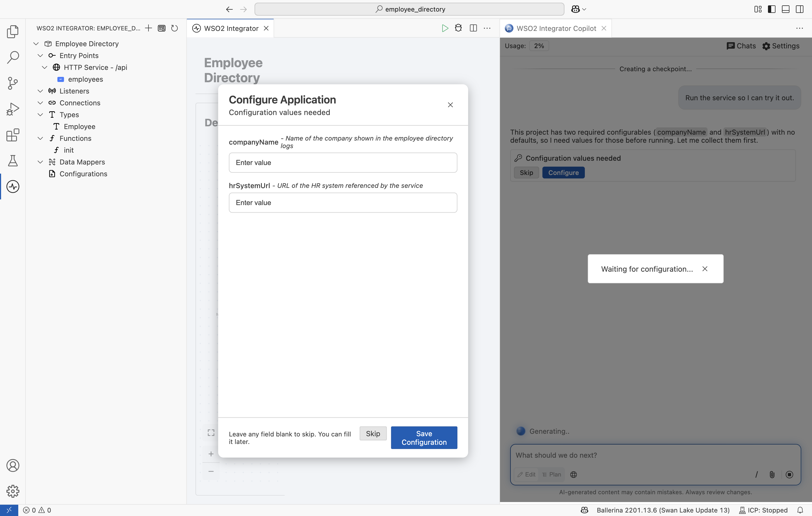Click Skip in Configure Application dialog
This screenshot has height=516, width=812.
(x=373, y=434)
